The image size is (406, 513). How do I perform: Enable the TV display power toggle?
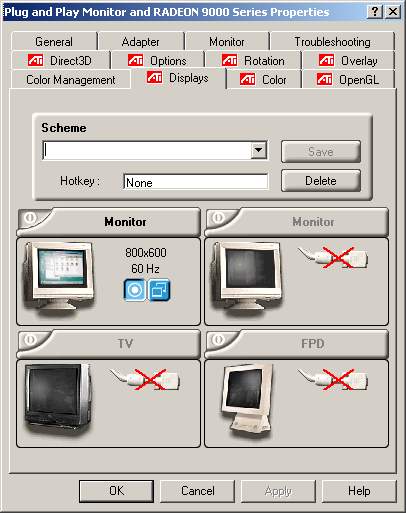click(30, 339)
